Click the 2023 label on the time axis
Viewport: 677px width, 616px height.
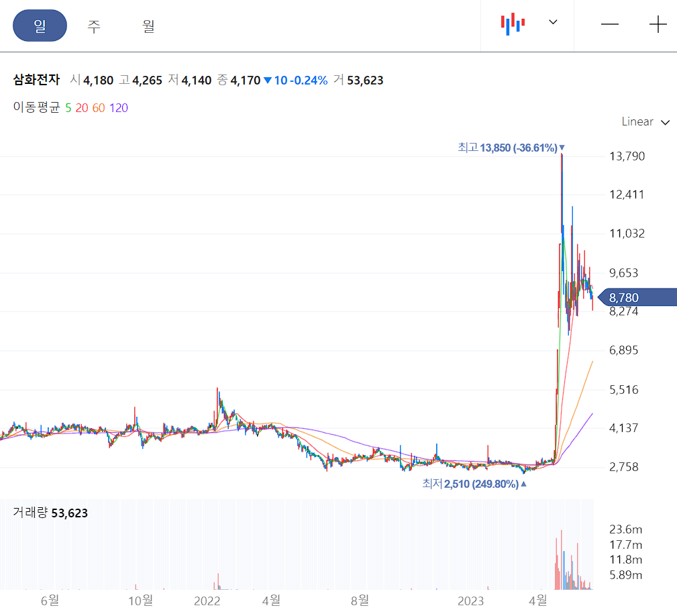point(471,602)
